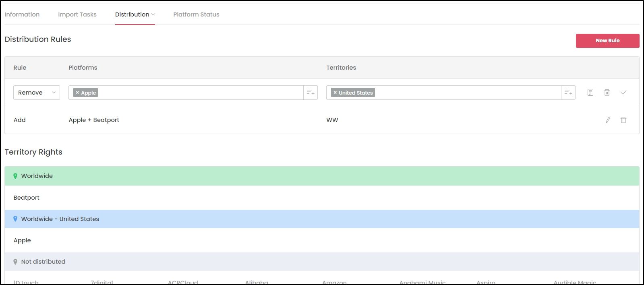Remove the Apple tag from Platforms
This screenshot has width=644, height=285.
click(x=77, y=93)
